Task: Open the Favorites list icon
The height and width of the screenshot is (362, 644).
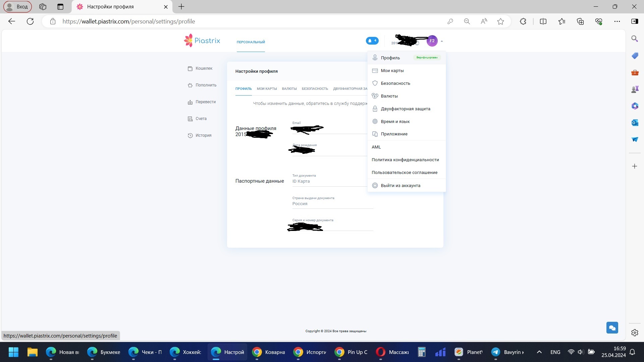Action: [x=562, y=21]
